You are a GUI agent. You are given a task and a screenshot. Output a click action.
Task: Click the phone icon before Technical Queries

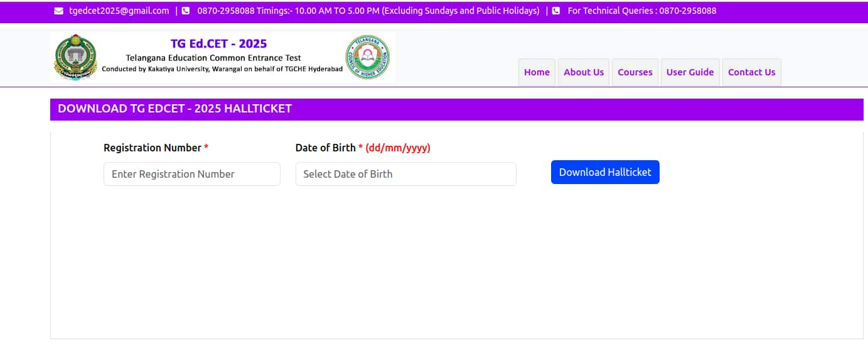(x=556, y=11)
